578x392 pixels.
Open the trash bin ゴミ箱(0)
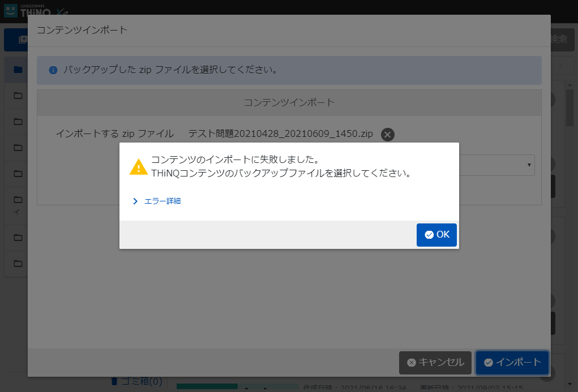136,381
